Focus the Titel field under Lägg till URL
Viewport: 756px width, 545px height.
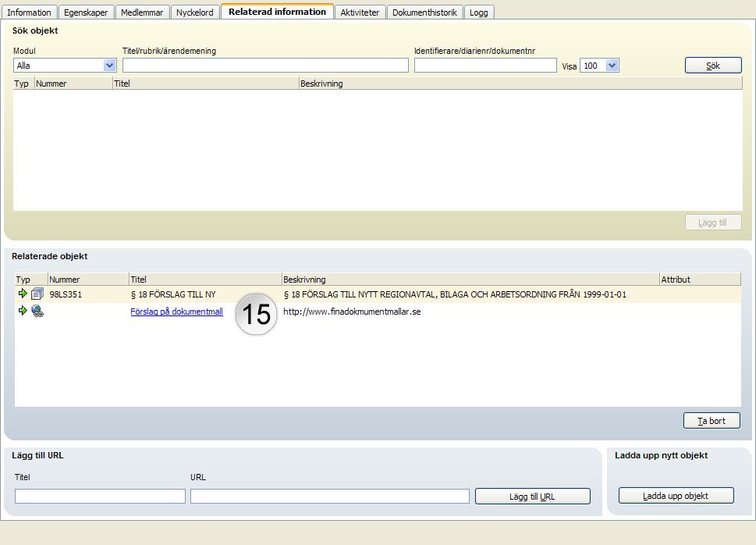point(100,497)
